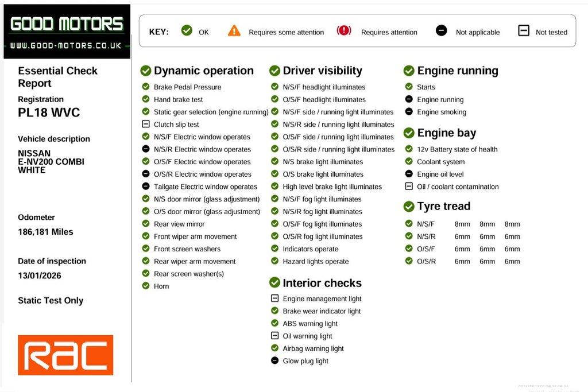
Task: Click orange warning triangle in key
Action: pos(234,31)
